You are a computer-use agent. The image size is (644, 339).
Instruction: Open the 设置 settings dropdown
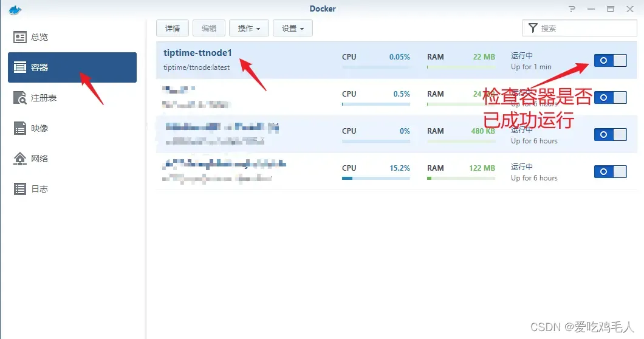(293, 28)
